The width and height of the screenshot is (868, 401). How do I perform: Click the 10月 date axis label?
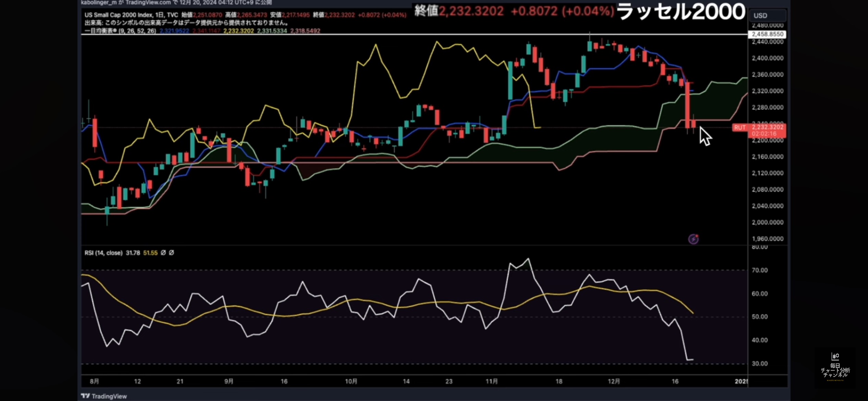pos(351,381)
